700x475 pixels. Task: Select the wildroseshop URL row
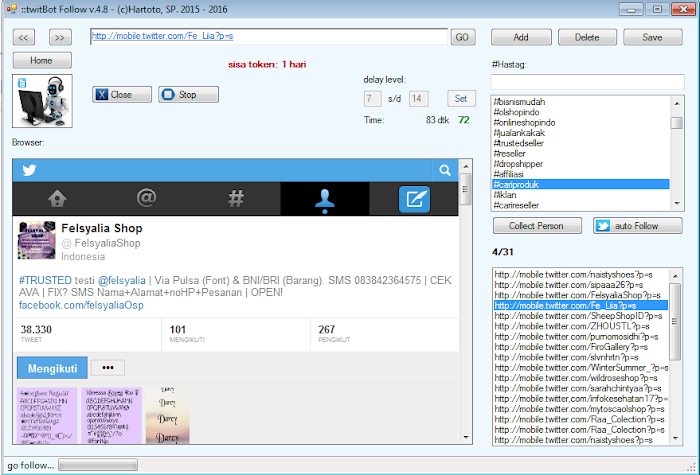point(581,378)
